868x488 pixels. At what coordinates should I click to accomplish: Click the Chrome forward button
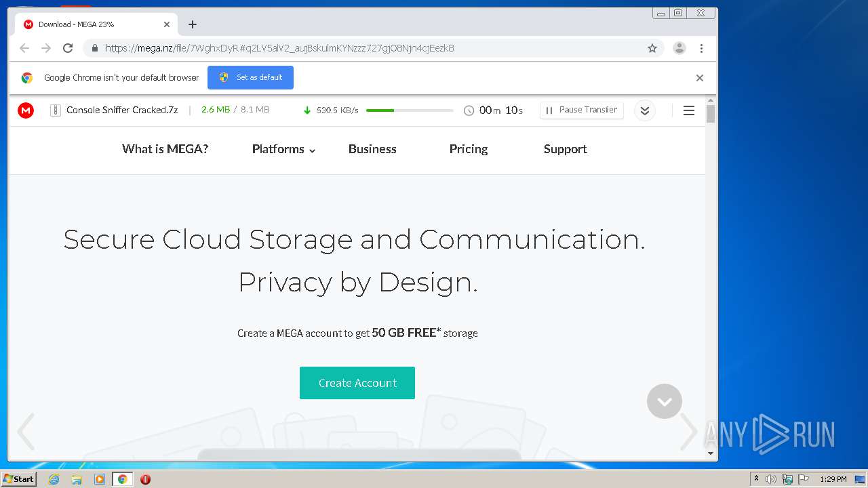click(46, 48)
